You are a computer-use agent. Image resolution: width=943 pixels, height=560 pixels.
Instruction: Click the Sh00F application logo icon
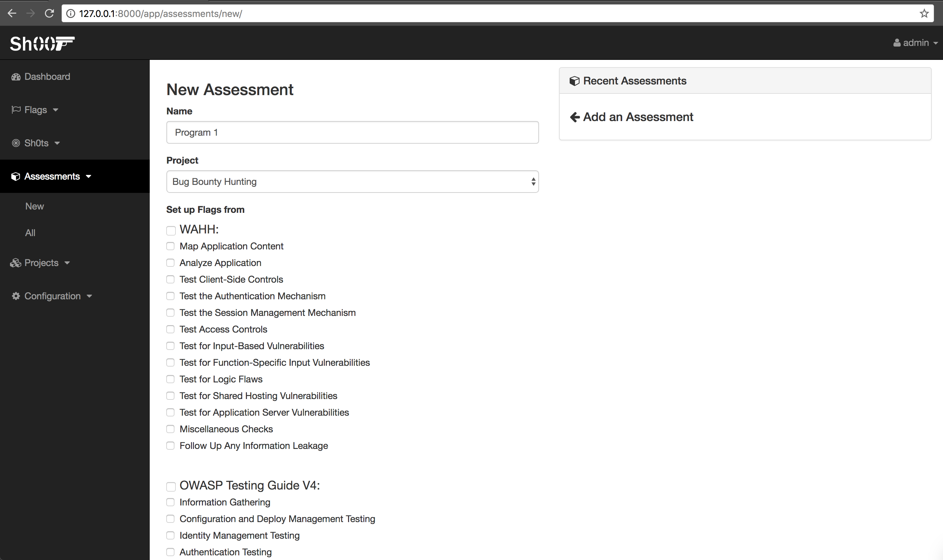click(41, 43)
